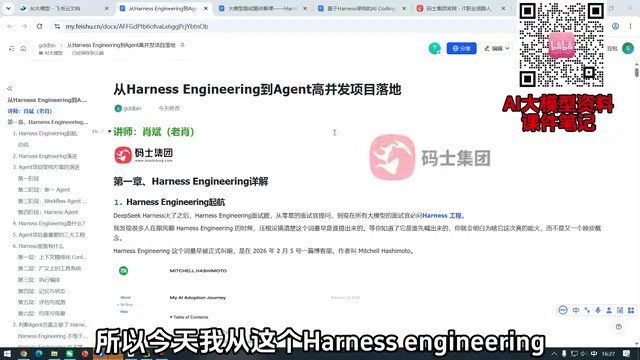Select 第一层: 上下文精细化 in outline
Screen dimensions: 640x360
click(52, 257)
